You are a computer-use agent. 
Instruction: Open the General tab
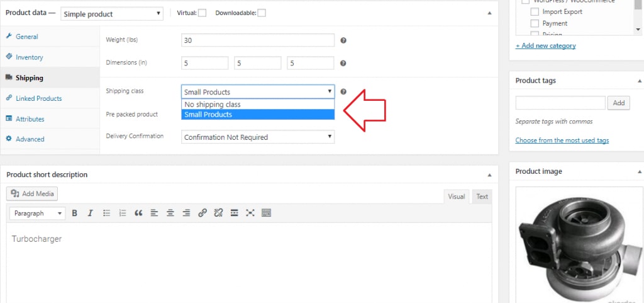50,37
